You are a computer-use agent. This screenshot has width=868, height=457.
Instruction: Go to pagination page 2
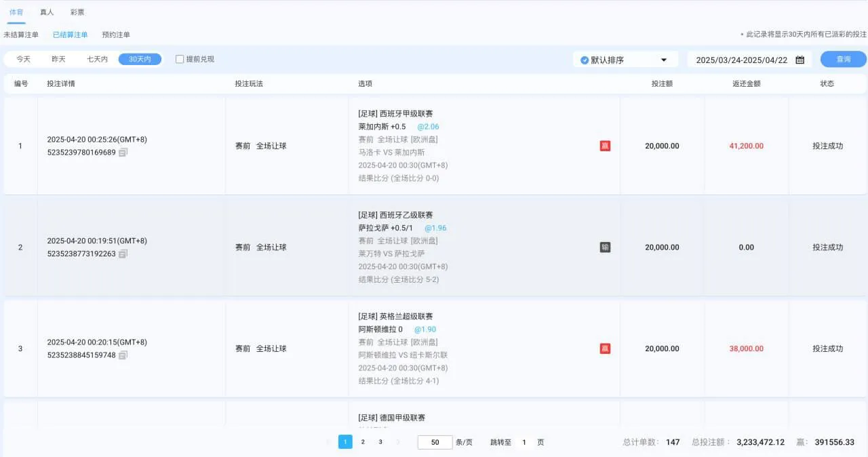coord(363,441)
